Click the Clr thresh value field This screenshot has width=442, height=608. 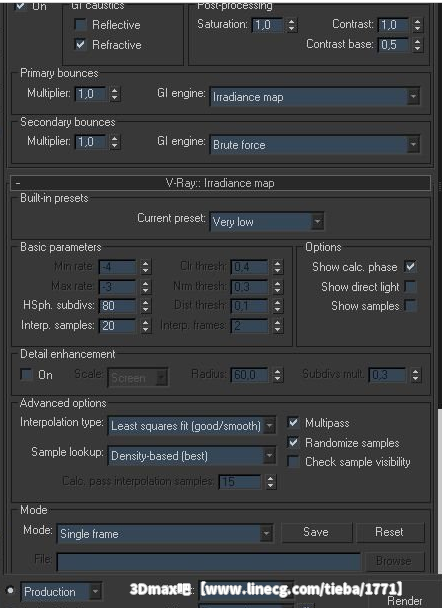coord(250,266)
